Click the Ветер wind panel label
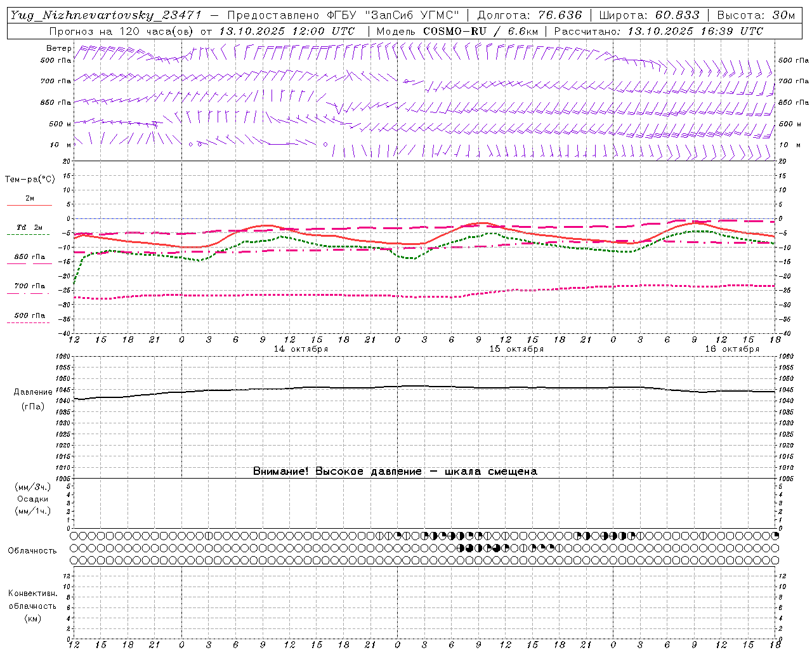Image resolution: width=812 pixels, height=650 pixels. pyautogui.click(x=58, y=48)
